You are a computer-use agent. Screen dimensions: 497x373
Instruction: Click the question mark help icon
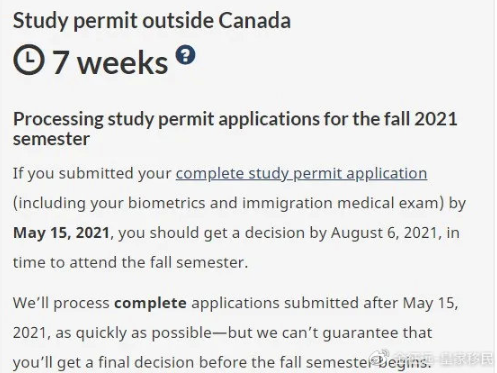[x=186, y=55]
